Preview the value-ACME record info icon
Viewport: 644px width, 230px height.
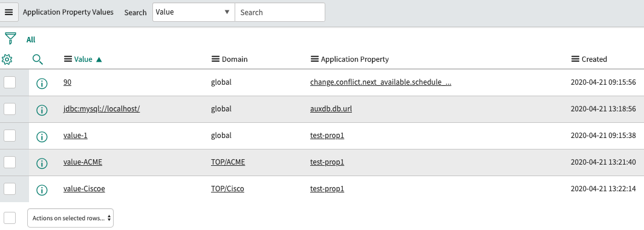coord(42,163)
